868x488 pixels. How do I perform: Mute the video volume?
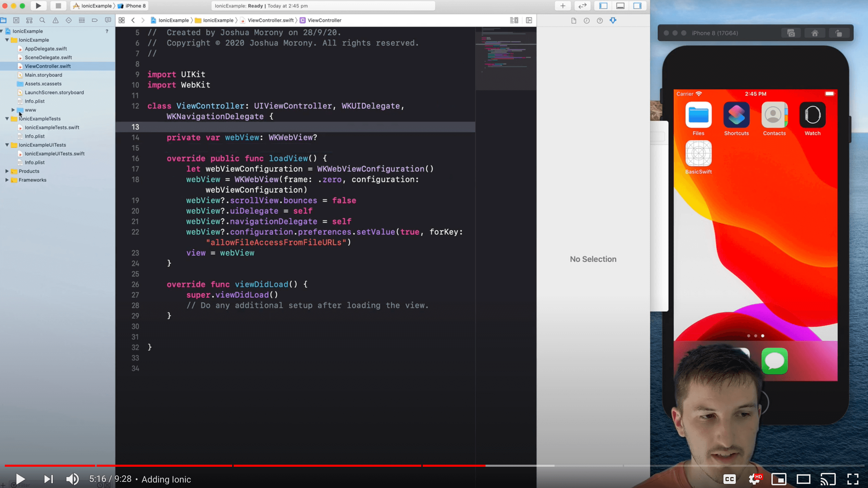(72, 479)
